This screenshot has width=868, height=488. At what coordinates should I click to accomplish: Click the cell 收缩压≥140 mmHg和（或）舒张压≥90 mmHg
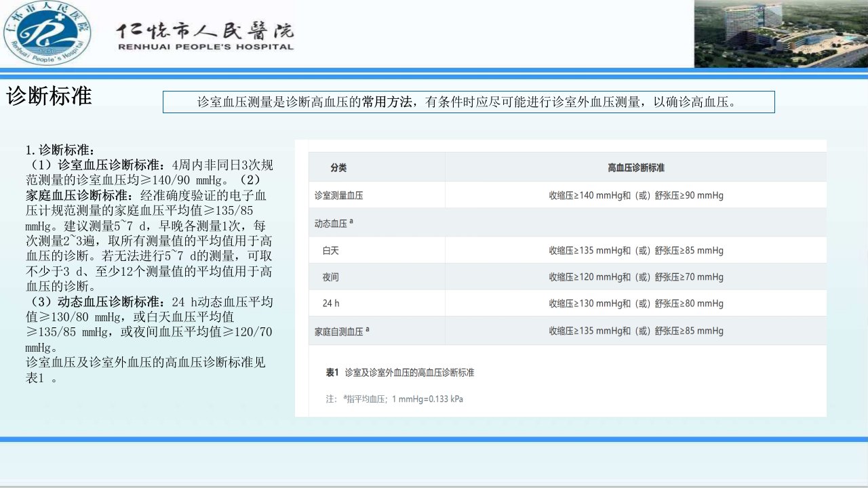click(636, 195)
